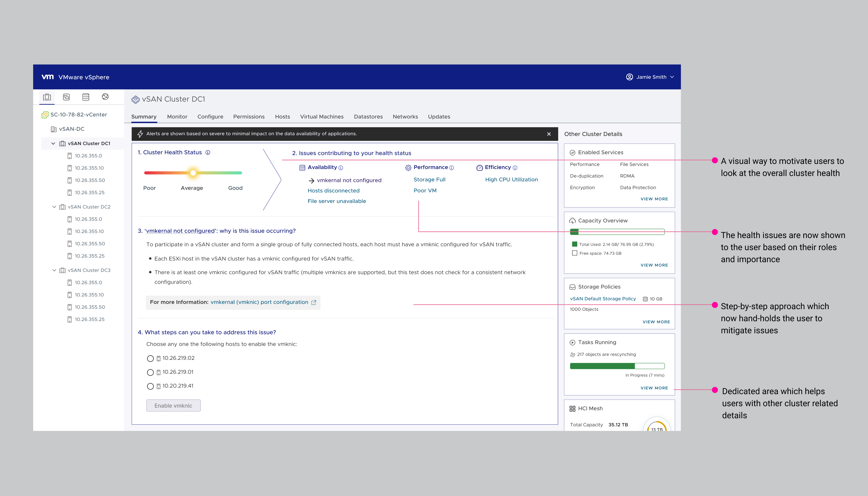
Task: Click the HCI Mesh grid icon
Action: click(x=572, y=408)
